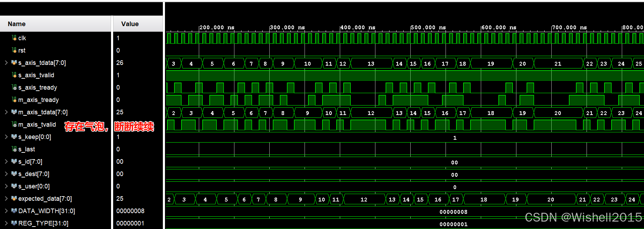Click DATA_WIDTH value 00000008
Viewport: 644px width, 229px height.
click(130, 211)
